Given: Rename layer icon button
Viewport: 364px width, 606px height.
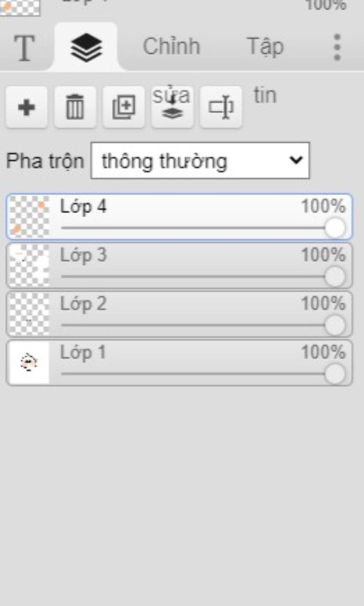Looking at the screenshot, I should (x=221, y=107).
